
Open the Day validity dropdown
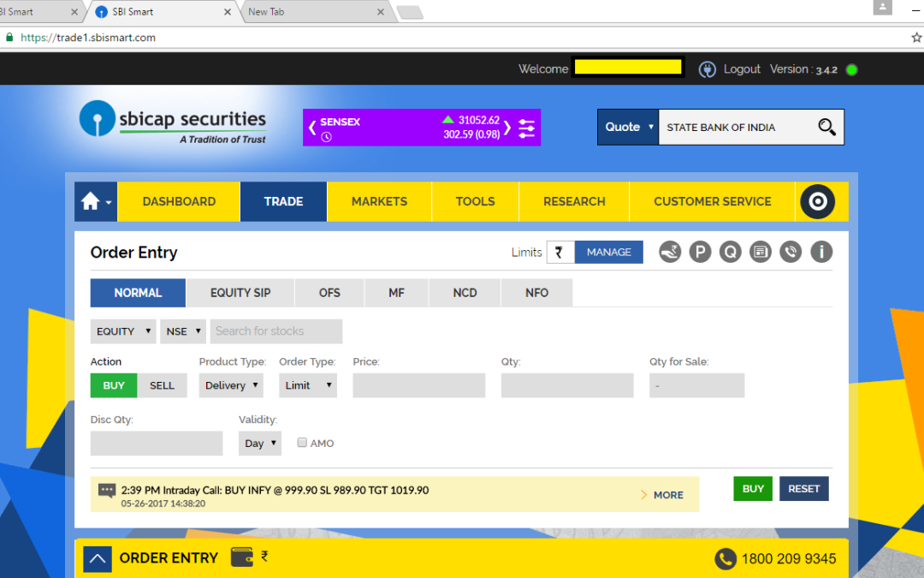[260, 444]
